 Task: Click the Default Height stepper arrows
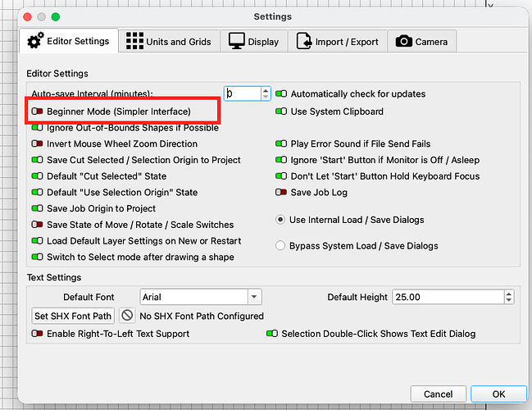508,297
